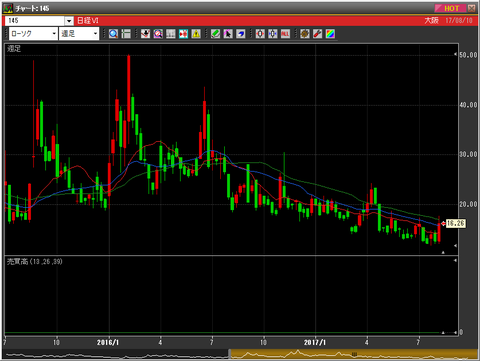Click the gray overview area of the navigator
The image size is (480, 361).
tap(116, 354)
